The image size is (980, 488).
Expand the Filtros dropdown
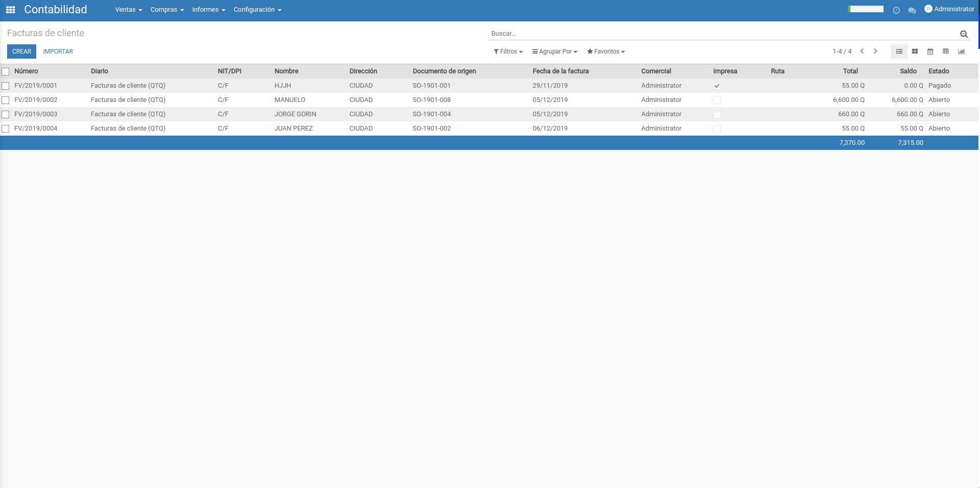click(508, 52)
